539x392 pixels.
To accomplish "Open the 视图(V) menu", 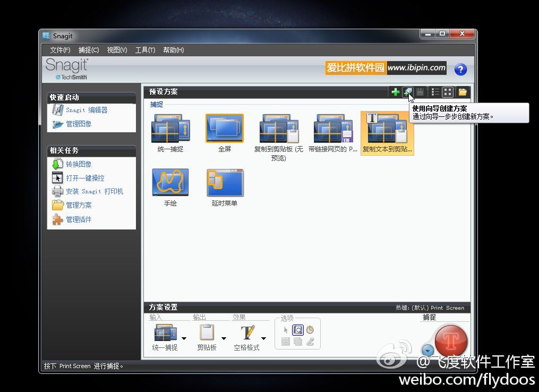I will point(117,50).
